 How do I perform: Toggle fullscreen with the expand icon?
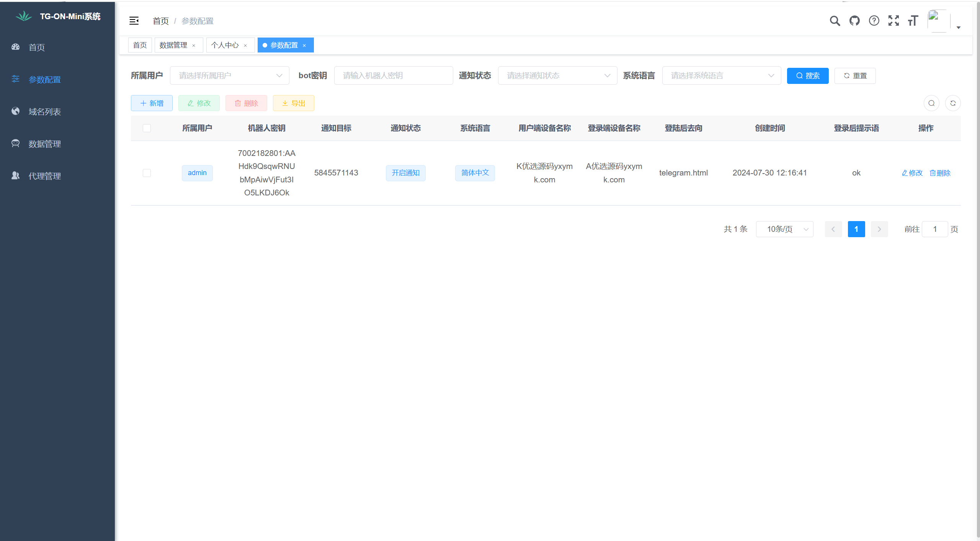click(x=893, y=21)
